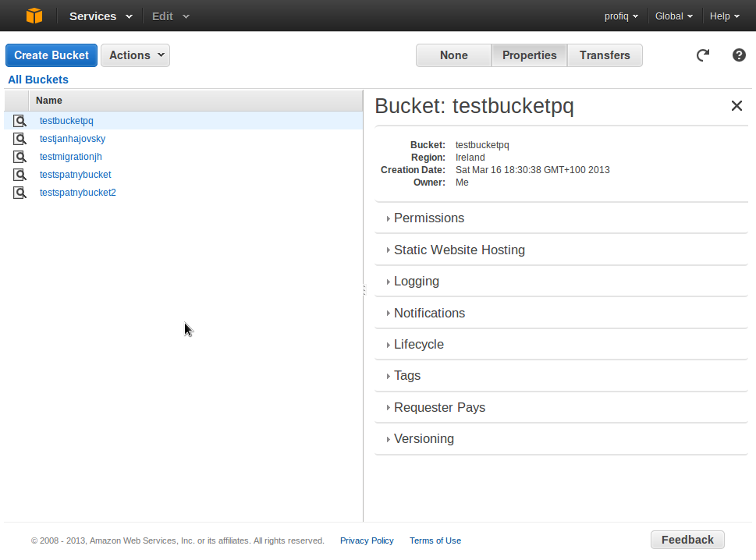Viewport: 756px width, 560px height.
Task: Open the help question mark icon
Action: click(x=739, y=55)
